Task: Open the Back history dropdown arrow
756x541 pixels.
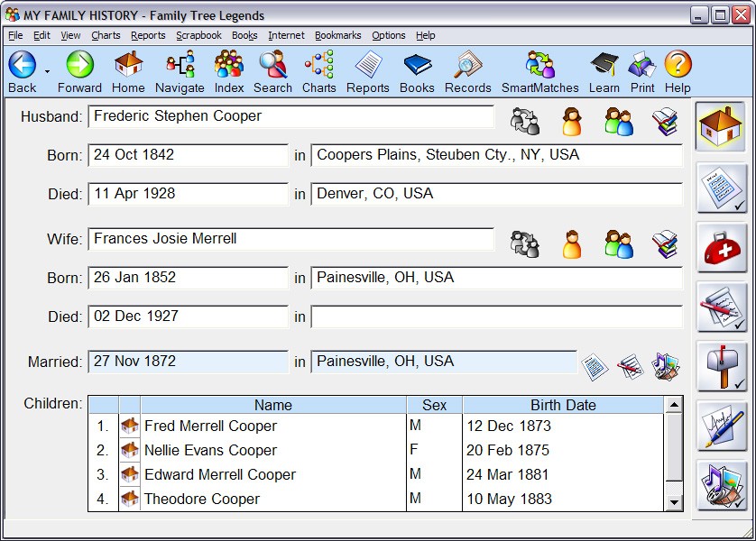Action: click(47, 72)
